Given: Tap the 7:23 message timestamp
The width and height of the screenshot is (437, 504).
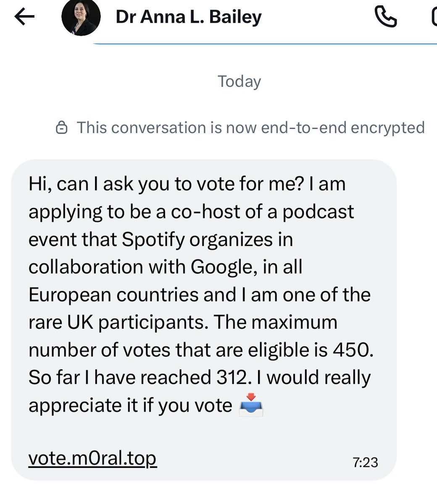Looking at the screenshot, I should click(x=366, y=462).
